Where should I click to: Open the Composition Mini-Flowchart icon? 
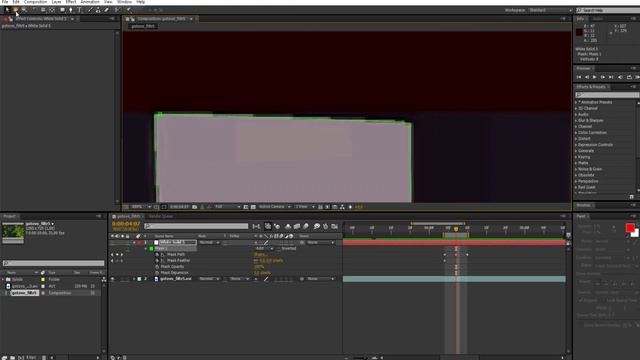pyautogui.click(x=256, y=226)
